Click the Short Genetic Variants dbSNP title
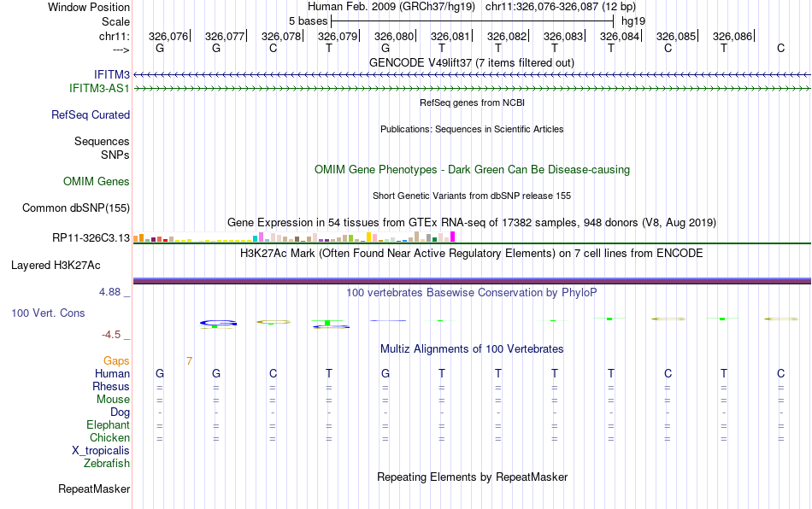The height and width of the screenshot is (509, 812). (472, 196)
